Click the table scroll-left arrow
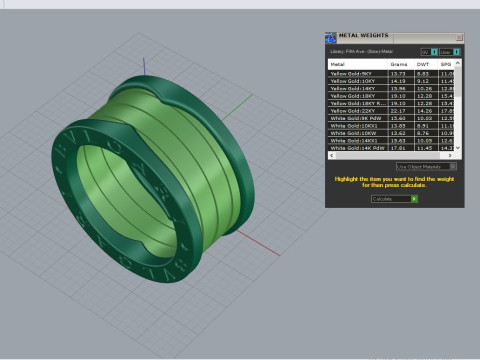This screenshot has width=480, height=360. (x=331, y=155)
